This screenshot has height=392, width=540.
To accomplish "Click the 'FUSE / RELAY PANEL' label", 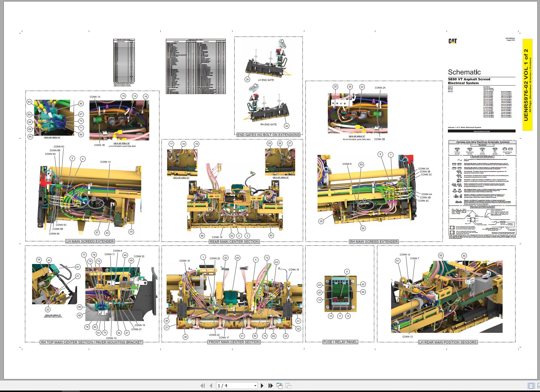I will coord(340,342).
